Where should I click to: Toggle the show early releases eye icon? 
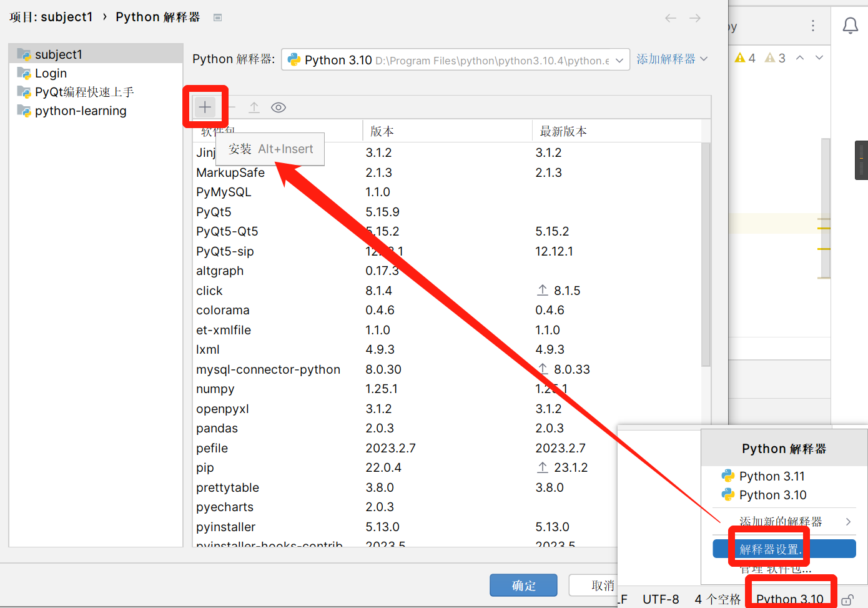(x=279, y=107)
